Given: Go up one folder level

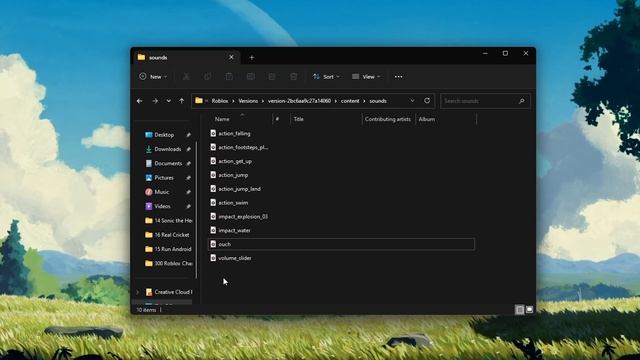Looking at the screenshot, I should pos(182,101).
